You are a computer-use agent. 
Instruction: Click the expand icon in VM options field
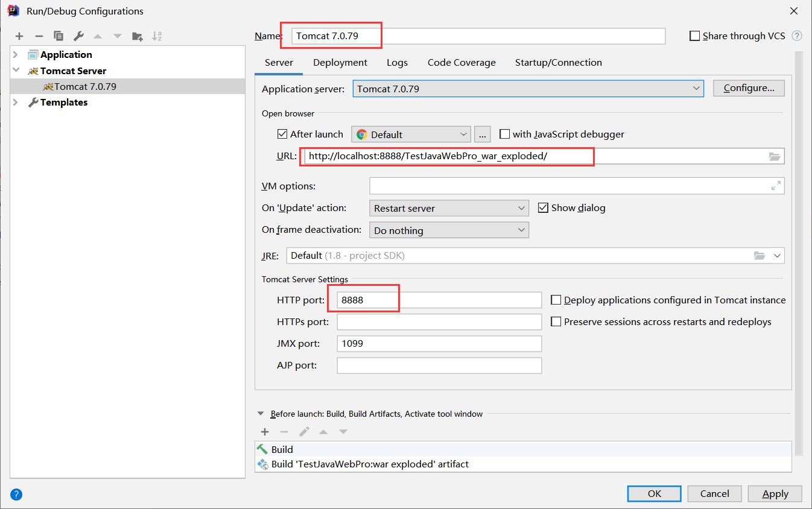point(776,186)
